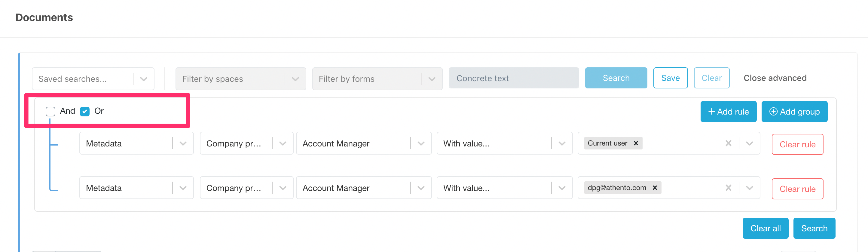Viewport: 868px width, 252px height.
Task: Enable the And condition checkbox
Action: click(x=50, y=111)
